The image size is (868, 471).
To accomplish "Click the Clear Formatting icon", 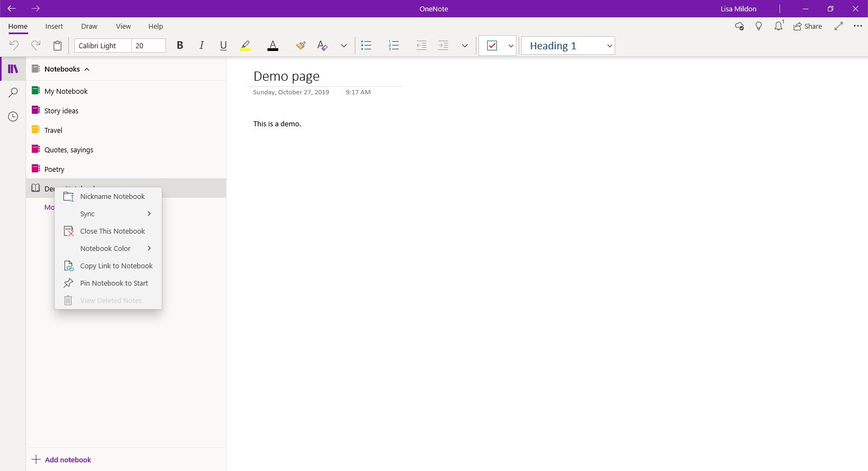I will click(322, 46).
